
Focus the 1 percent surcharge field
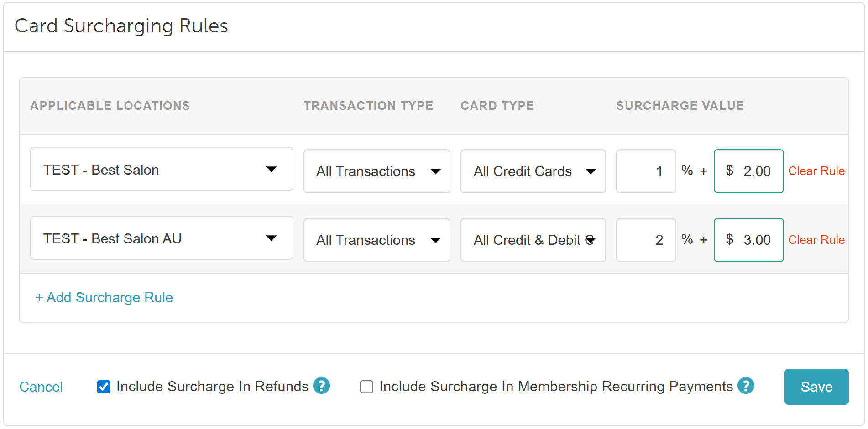646,171
